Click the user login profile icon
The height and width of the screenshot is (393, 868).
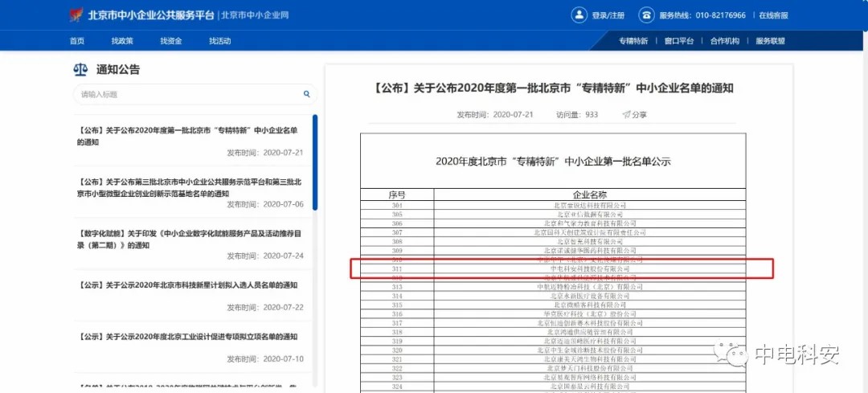(579, 15)
